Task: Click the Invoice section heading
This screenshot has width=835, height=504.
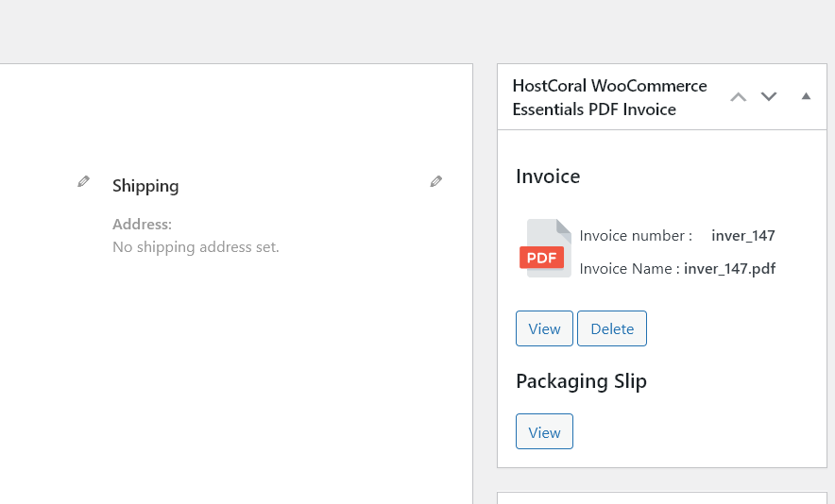Action: pyautogui.click(x=548, y=176)
